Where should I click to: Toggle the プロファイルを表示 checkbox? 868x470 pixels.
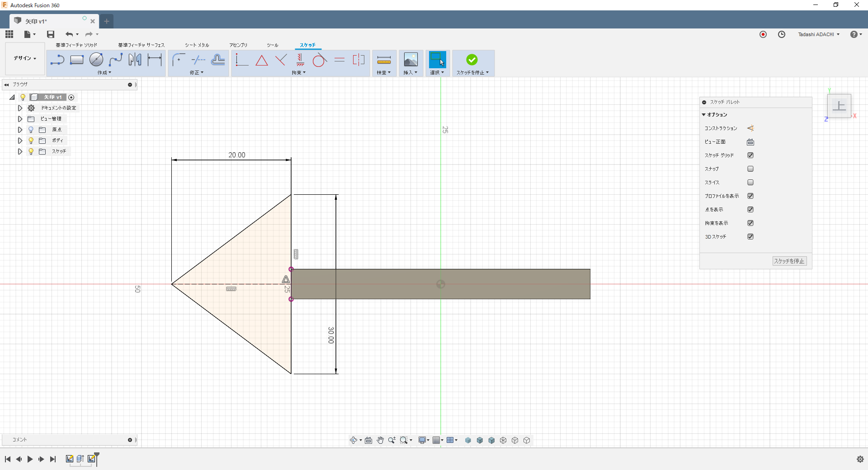[x=750, y=196]
